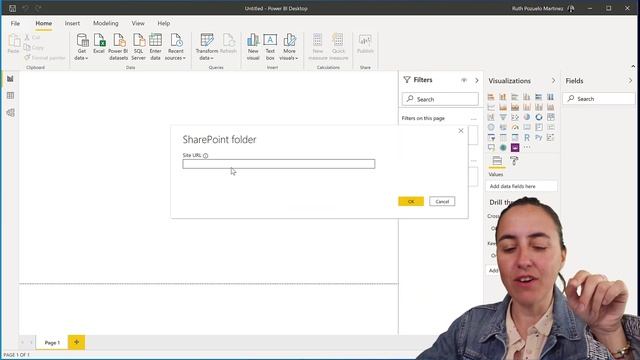
Task: Open the Transform data dropdown
Action: (207, 47)
